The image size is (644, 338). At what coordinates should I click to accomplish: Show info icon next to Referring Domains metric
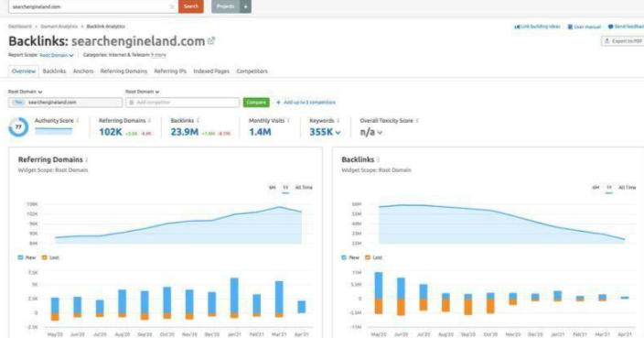tap(149, 121)
